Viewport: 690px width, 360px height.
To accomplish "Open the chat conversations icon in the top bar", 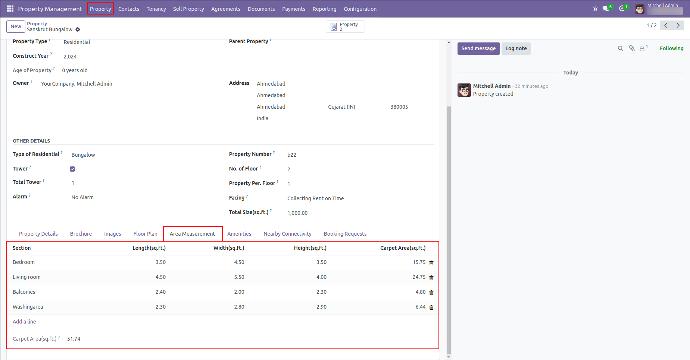I will tap(607, 8).
